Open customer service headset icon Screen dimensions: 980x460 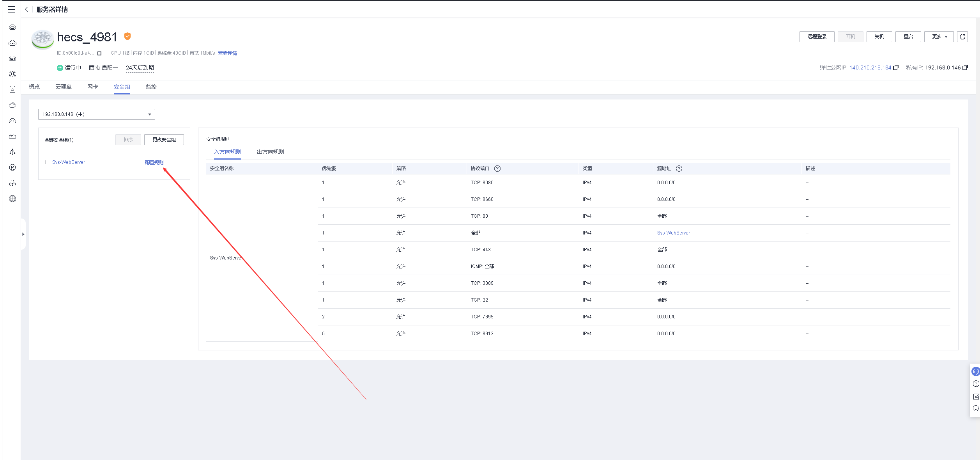[976, 371]
